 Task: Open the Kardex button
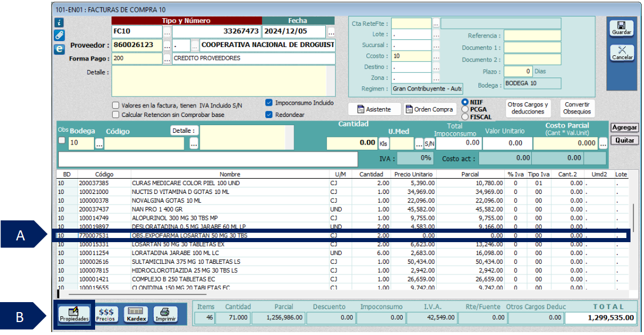coord(136,315)
